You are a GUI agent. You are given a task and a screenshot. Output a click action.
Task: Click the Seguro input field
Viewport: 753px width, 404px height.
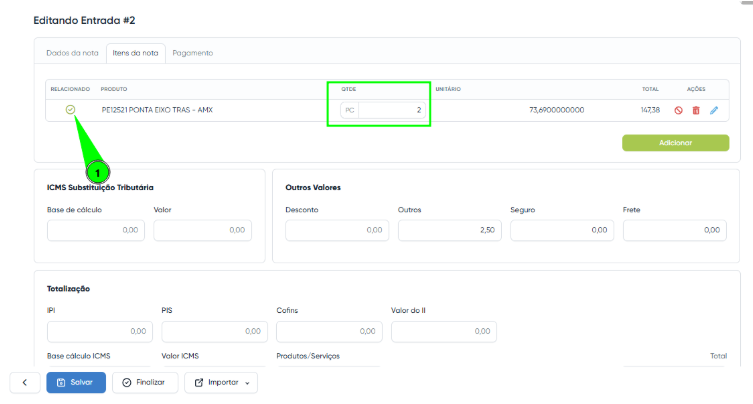(x=561, y=230)
